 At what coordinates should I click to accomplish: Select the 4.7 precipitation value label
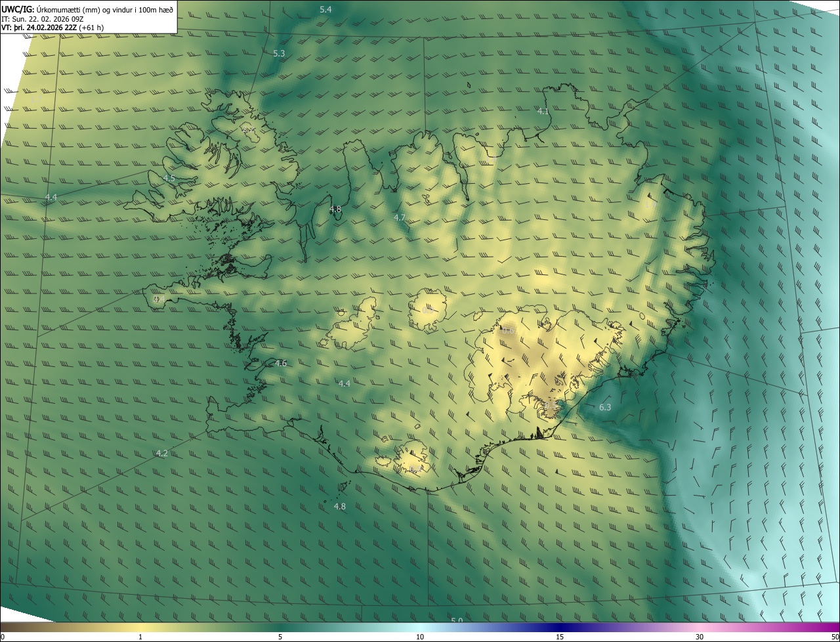[x=400, y=217]
